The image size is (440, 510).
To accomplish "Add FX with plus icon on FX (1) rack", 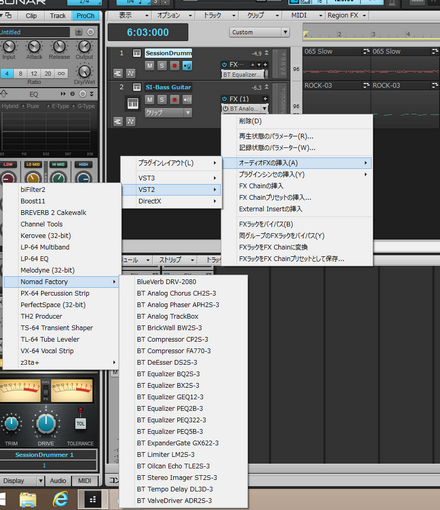I will 265,99.
